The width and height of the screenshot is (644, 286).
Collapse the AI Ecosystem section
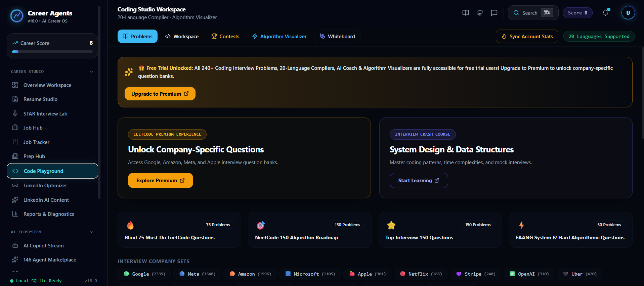91,232
